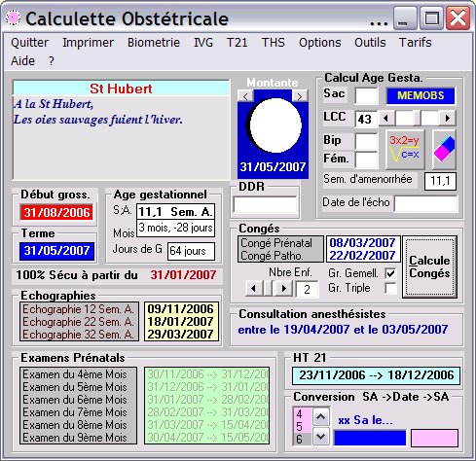Open the Biometrie menu

click(x=154, y=43)
